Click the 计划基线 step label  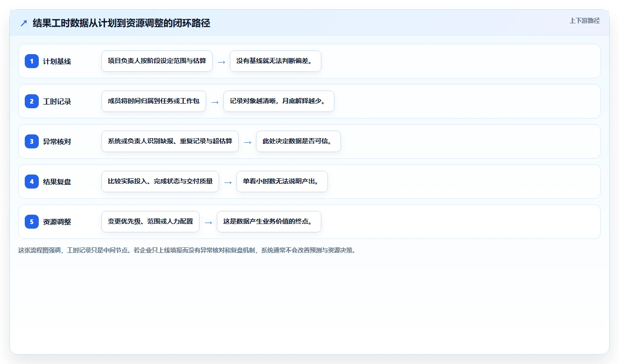(57, 61)
